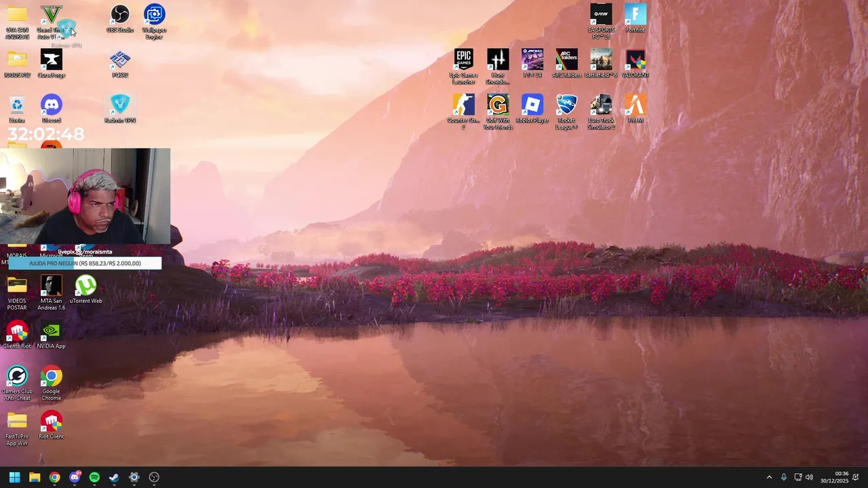The height and width of the screenshot is (488, 868).
Task: Open the Google Chrome desktop shortcut
Action: 52,384
